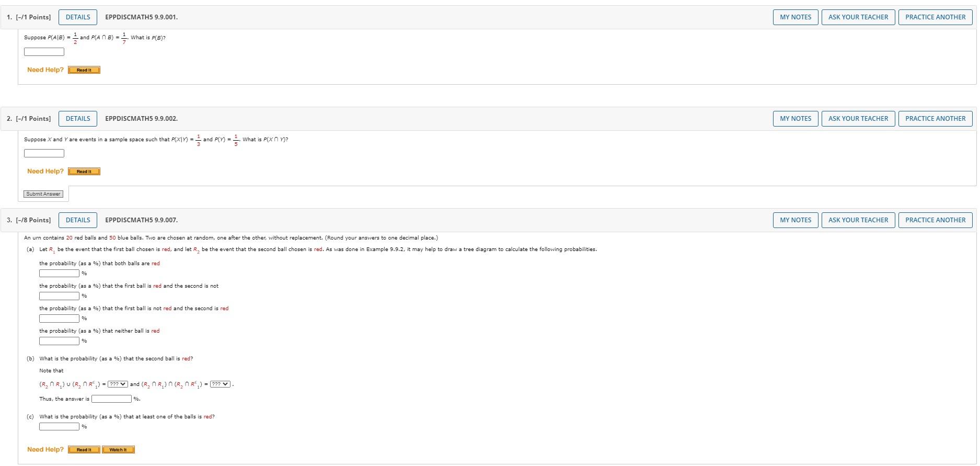The height and width of the screenshot is (466, 980).
Task: Click the '1. [-/1 Points]' label
Action: (29, 17)
